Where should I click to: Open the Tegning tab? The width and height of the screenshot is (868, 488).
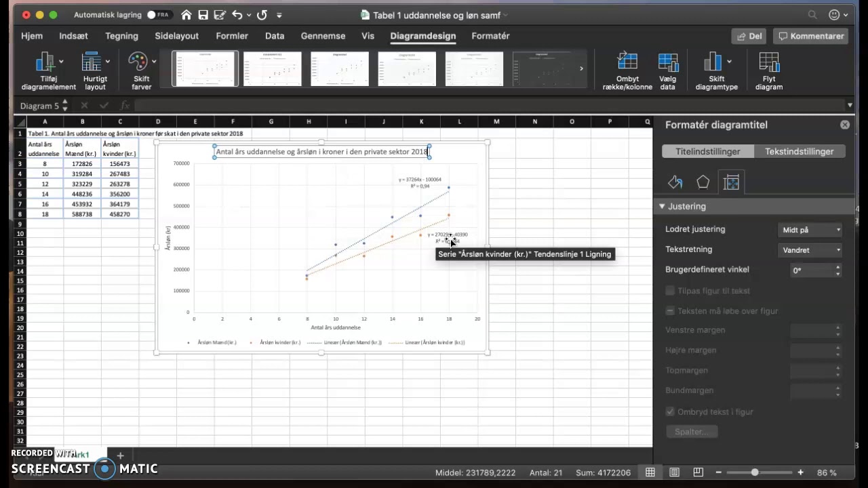coord(122,36)
